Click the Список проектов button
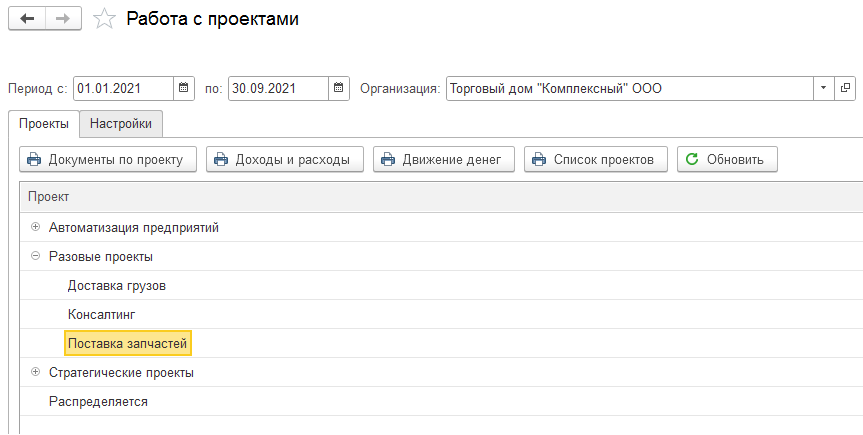 point(596,160)
